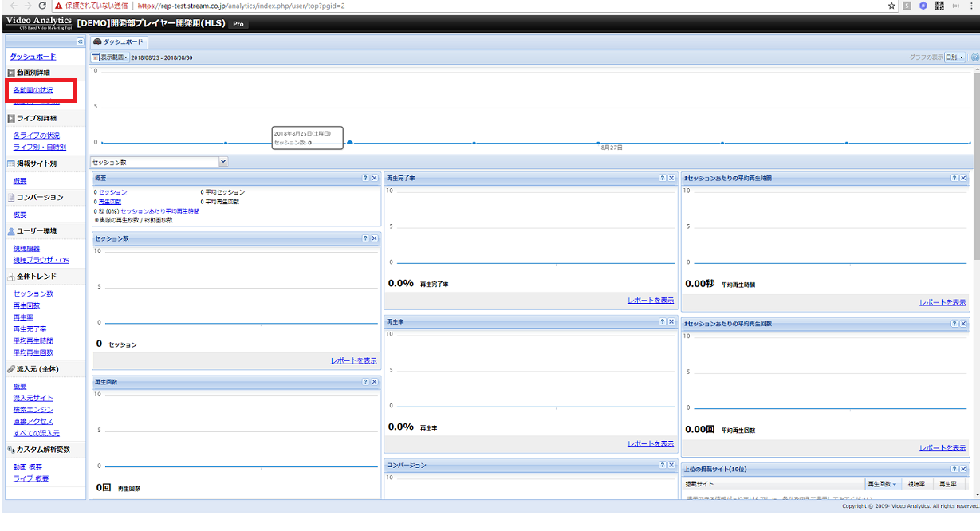The width and height of the screenshot is (980, 531).
Task: Collapse the left sidebar with double-arrow icon
Action: 80,41
